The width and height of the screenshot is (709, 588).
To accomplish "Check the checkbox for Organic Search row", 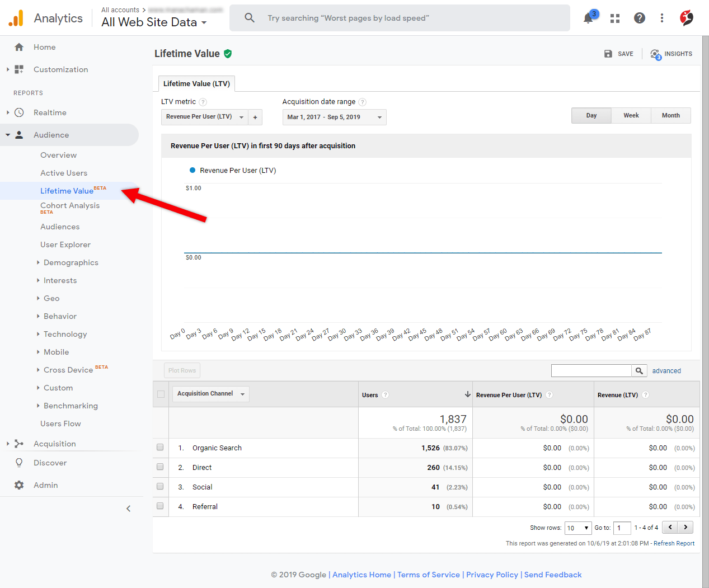I will (160, 447).
